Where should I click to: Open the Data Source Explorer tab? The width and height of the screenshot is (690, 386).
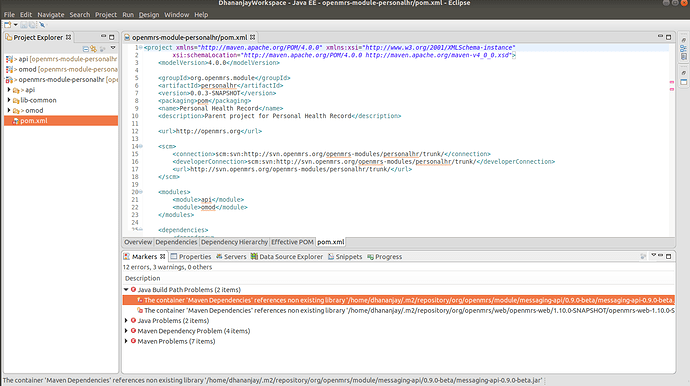tap(286, 257)
